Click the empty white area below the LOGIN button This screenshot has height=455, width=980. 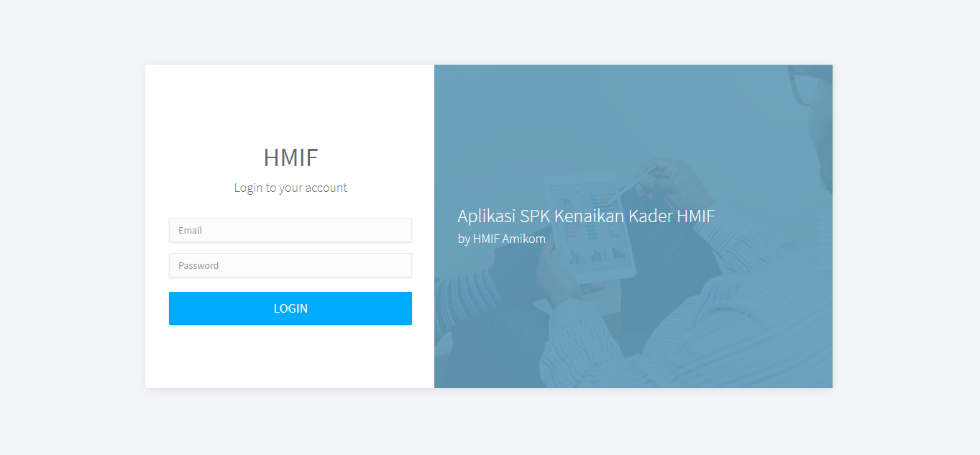pyautogui.click(x=290, y=356)
